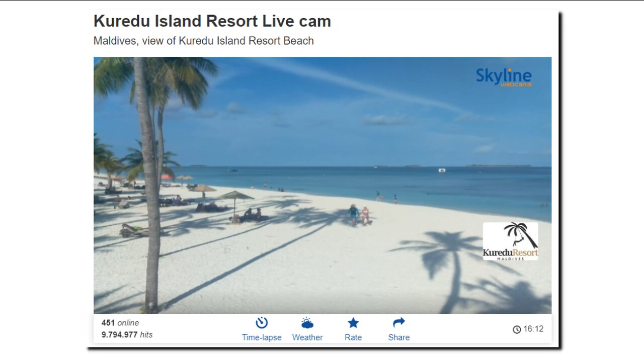
Task: Click the clock icon beside 16:12
Action: [x=517, y=329]
